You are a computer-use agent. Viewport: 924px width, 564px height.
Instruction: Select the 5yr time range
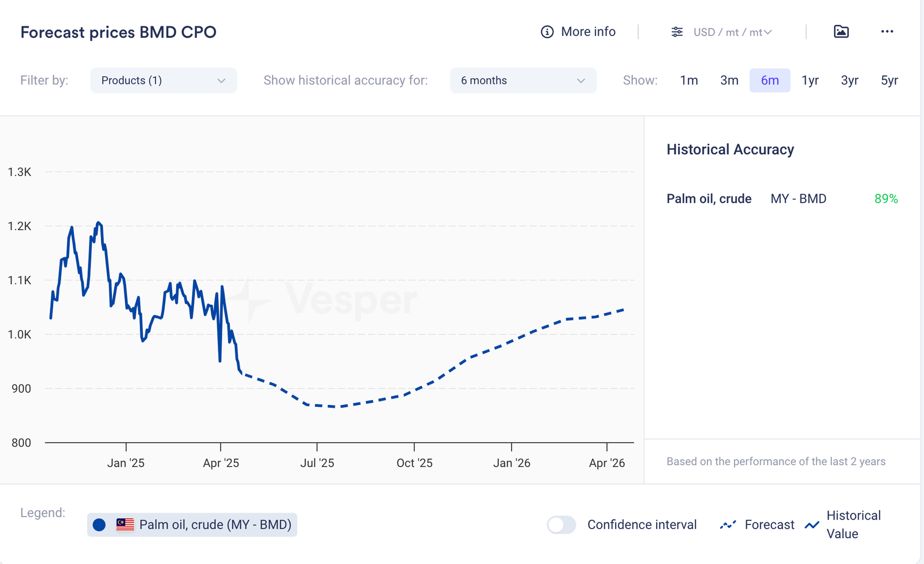[889, 80]
